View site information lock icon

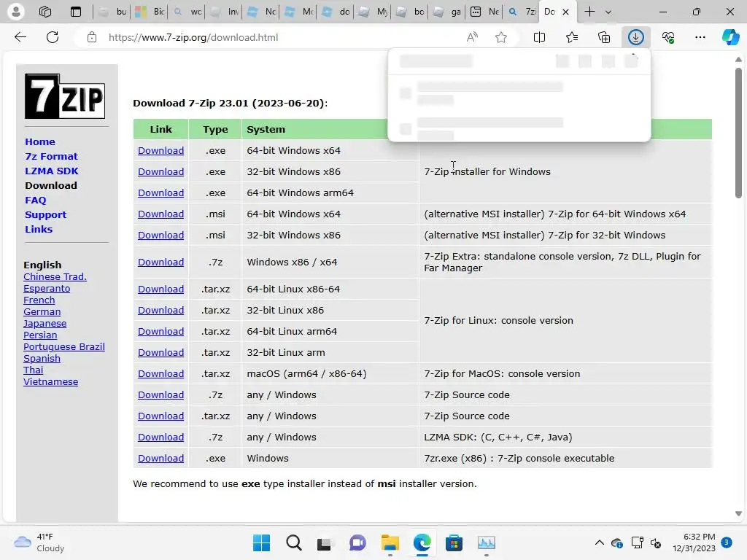click(x=92, y=37)
